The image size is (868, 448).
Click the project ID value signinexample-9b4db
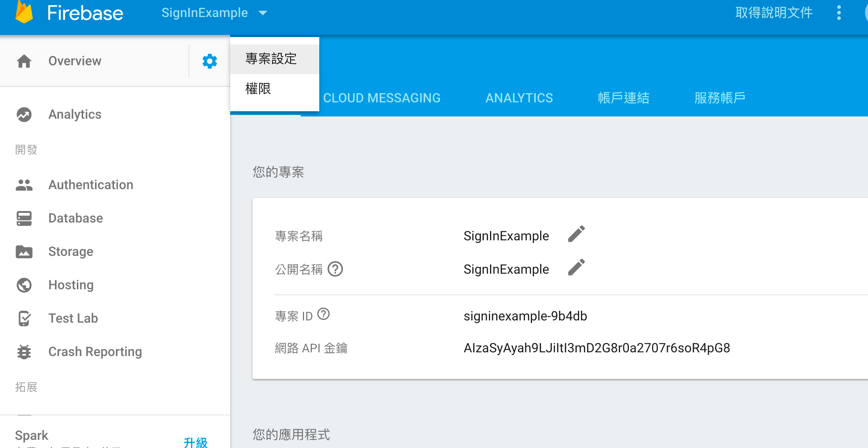pyautogui.click(x=525, y=316)
